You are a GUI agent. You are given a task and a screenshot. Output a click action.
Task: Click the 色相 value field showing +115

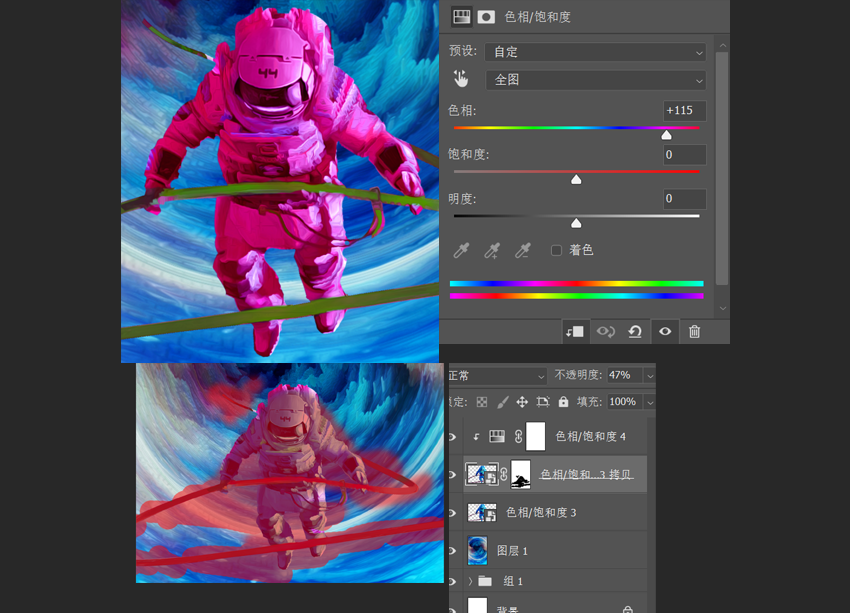point(684,111)
